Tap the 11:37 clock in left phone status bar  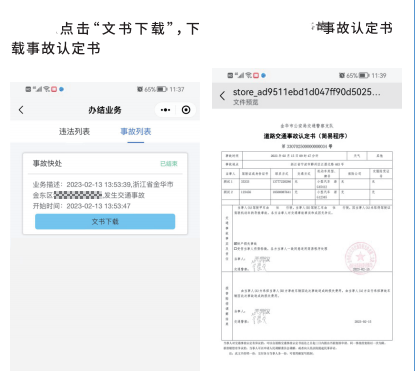177,89
